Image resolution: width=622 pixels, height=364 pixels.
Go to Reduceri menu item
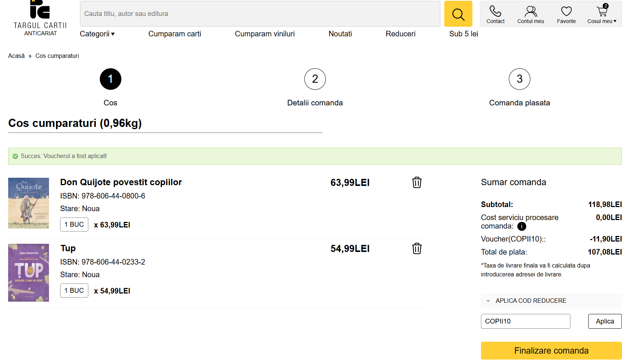click(400, 34)
